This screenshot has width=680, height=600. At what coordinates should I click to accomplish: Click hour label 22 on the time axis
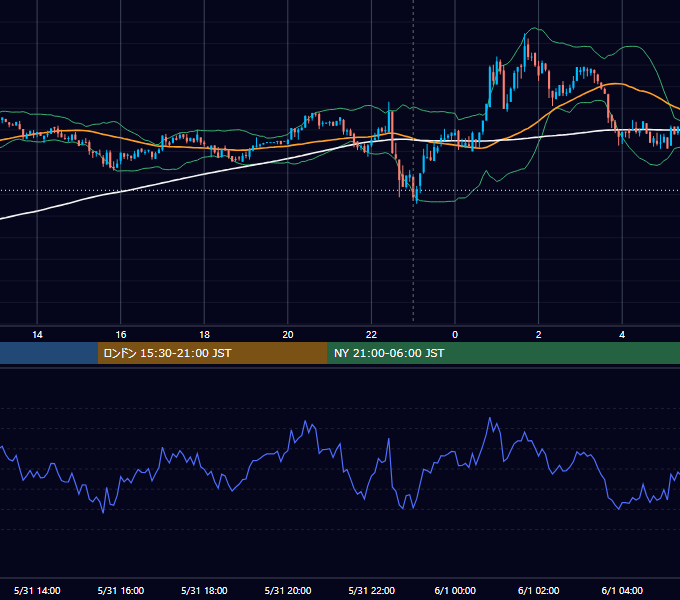371,335
